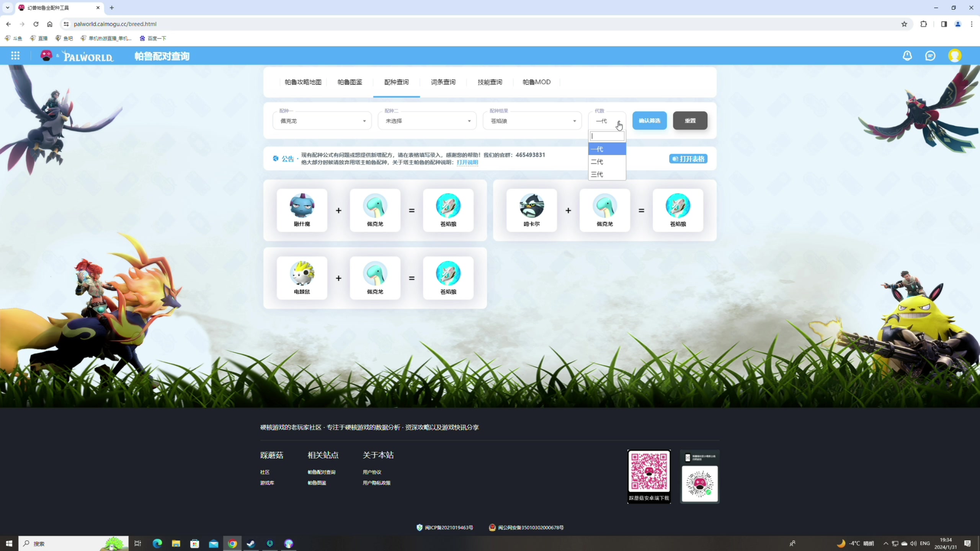
Task: Click the yellow user avatar in header
Action: pyautogui.click(x=955, y=56)
